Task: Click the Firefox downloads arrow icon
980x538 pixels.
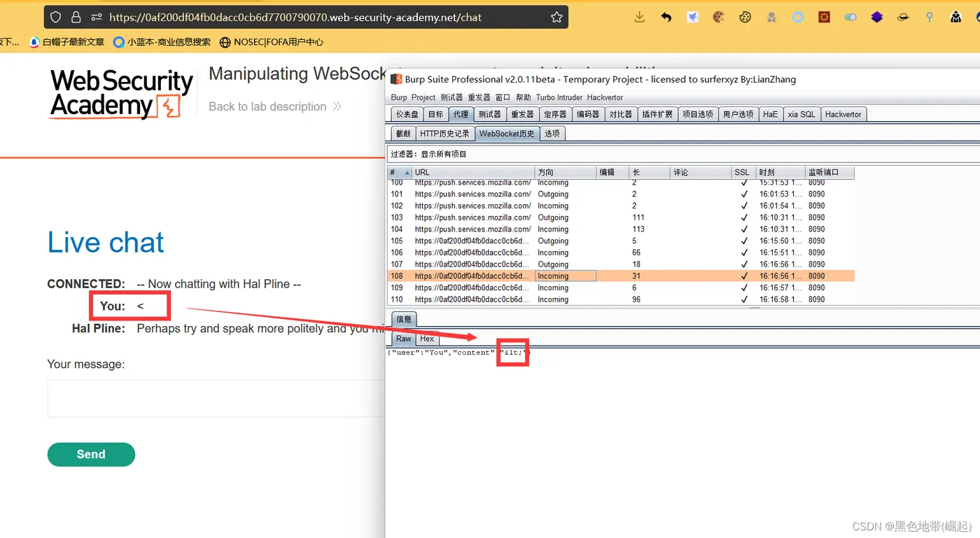Action: (x=639, y=17)
